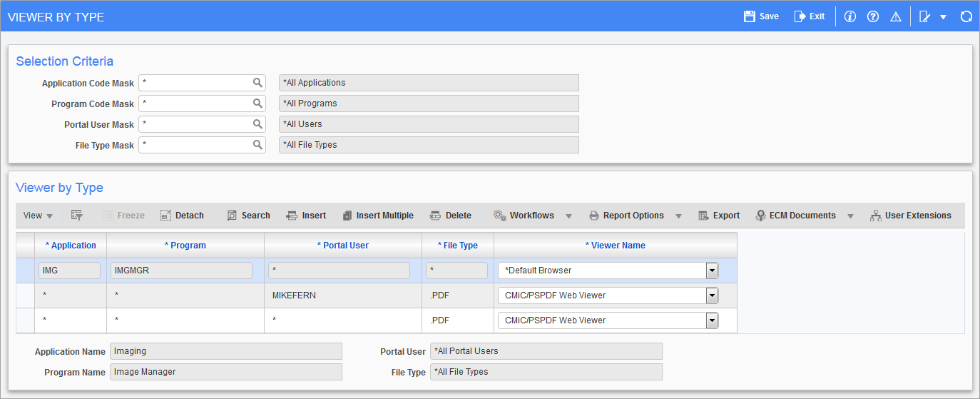Click the refresh icon in title bar
The image size is (980, 399).
coord(966,16)
